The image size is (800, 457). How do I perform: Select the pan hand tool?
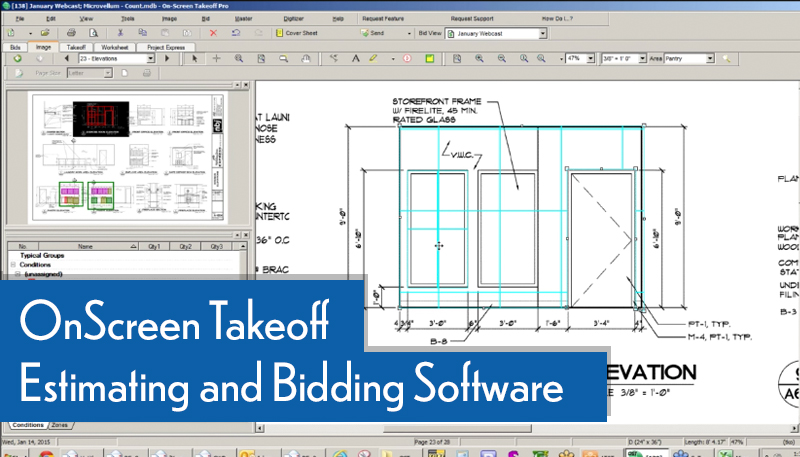[306, 59]
